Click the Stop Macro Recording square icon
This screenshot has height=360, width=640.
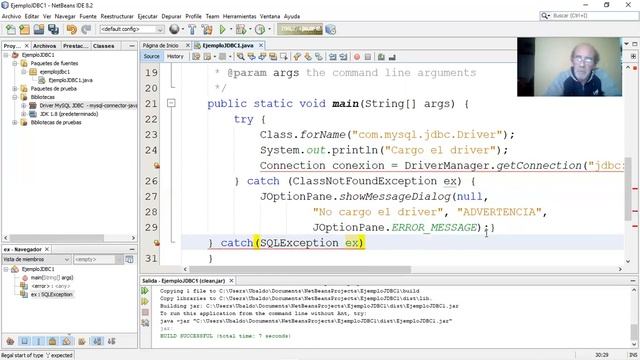368,57
